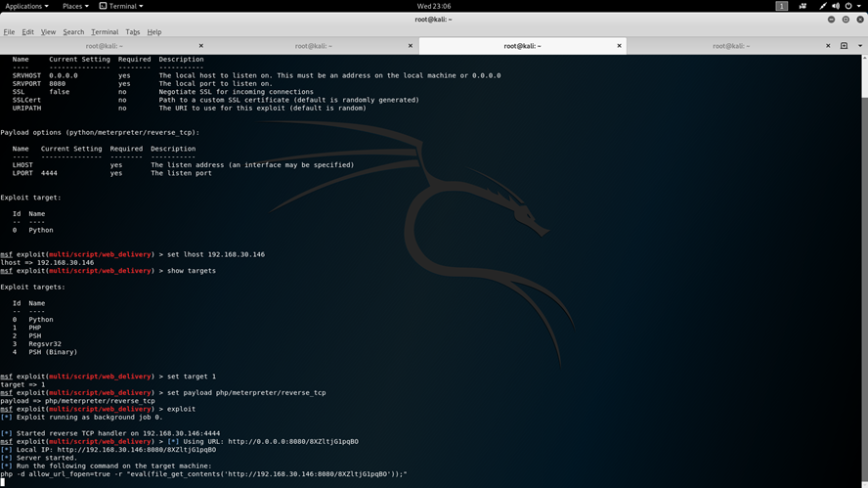The width and height of the screenshot is (868, 488).
Task: Minimize the terminal window
Action: 831,20
